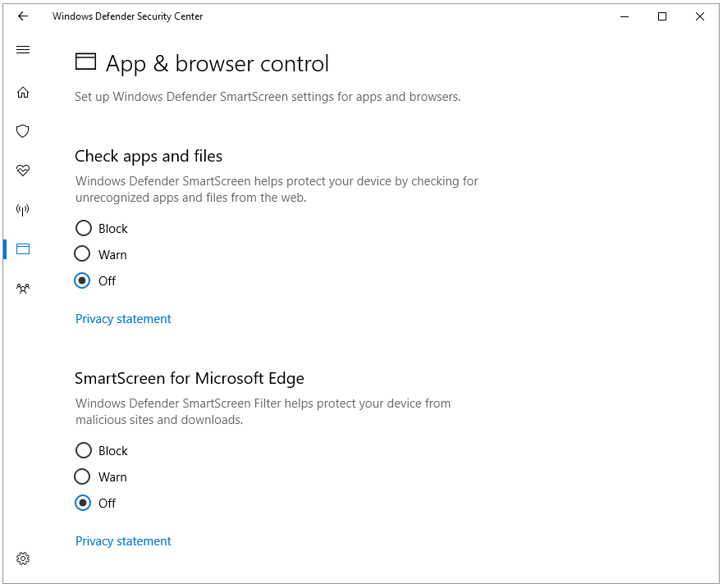Open Family options people icon
Screen dimensions: 723x588
(x=23, y=289)
